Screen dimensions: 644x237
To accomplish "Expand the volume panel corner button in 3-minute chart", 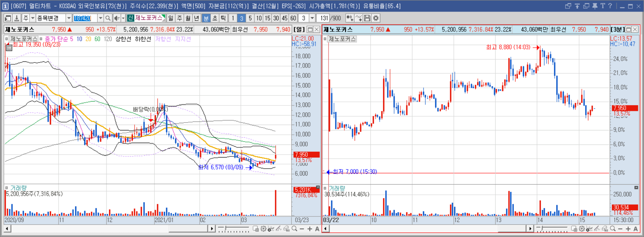I will tap(636, 187).
